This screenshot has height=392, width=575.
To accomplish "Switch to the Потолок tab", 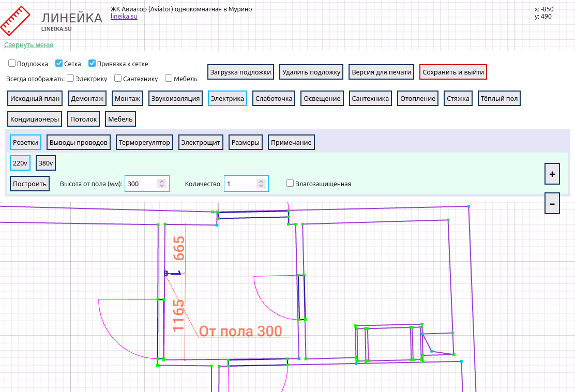I will tap(84, 119).
